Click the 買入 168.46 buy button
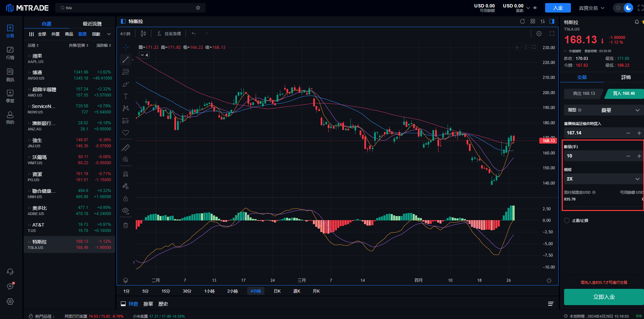644x319 pixels. [624, 93]
